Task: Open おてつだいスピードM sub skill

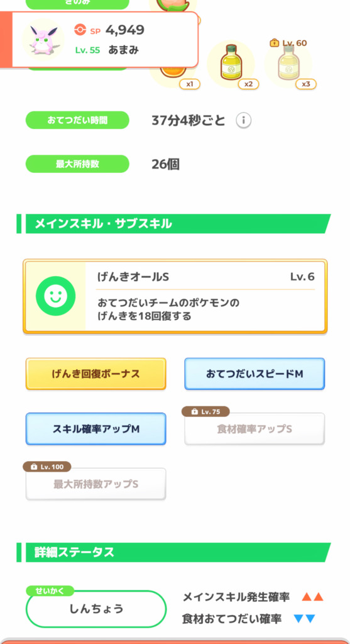Action: tap(254, 374)
